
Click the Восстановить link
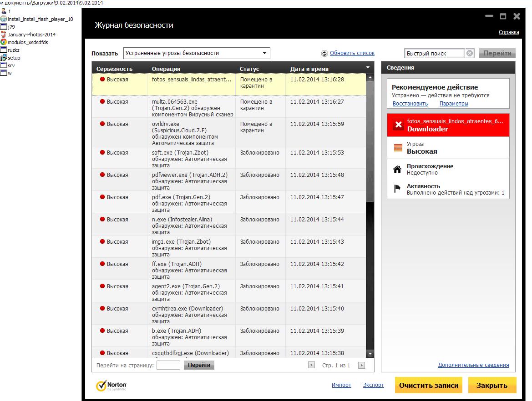410,104
